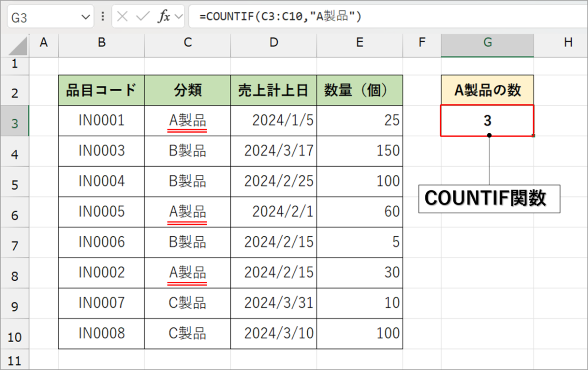Click the Insert Function fx icon
The image size is (588, 370).
click(x=163, y=17)
